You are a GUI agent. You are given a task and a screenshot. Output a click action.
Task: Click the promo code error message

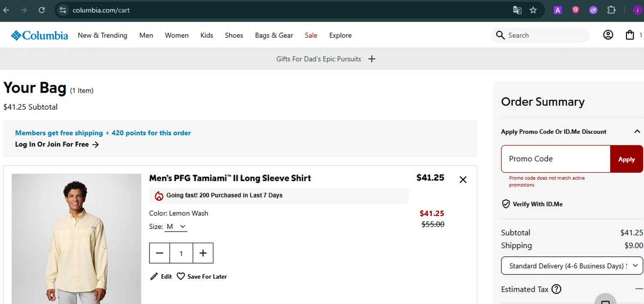tap(547, 181)
